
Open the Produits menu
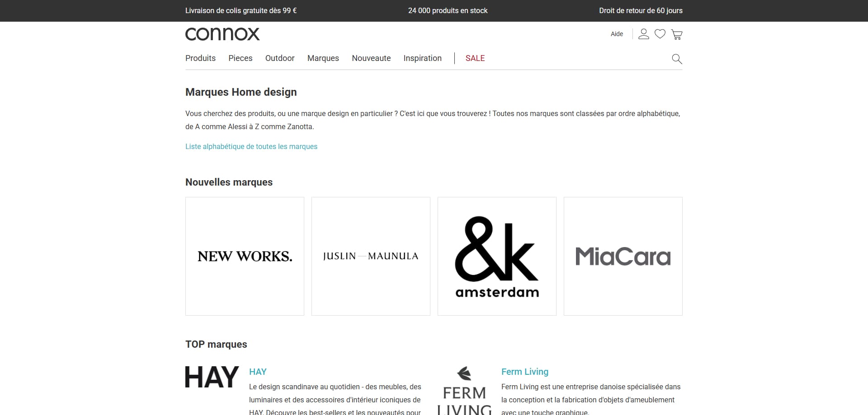tap(200, 58)
